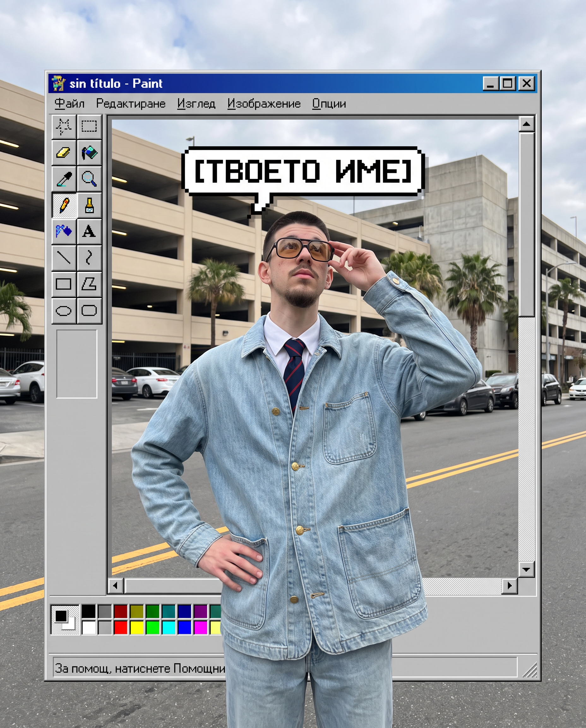Pick the navy blue palette swatch

185,611
